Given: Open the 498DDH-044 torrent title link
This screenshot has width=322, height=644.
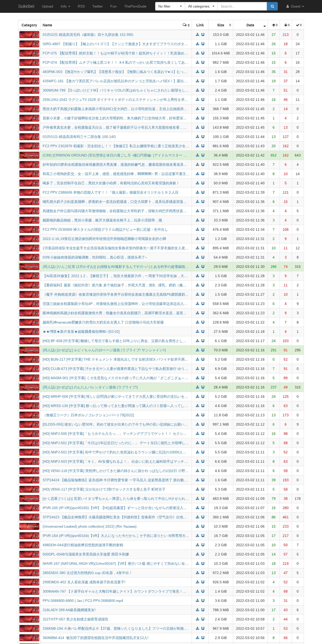Looking at the screenshot, I should tap(83, 545).
